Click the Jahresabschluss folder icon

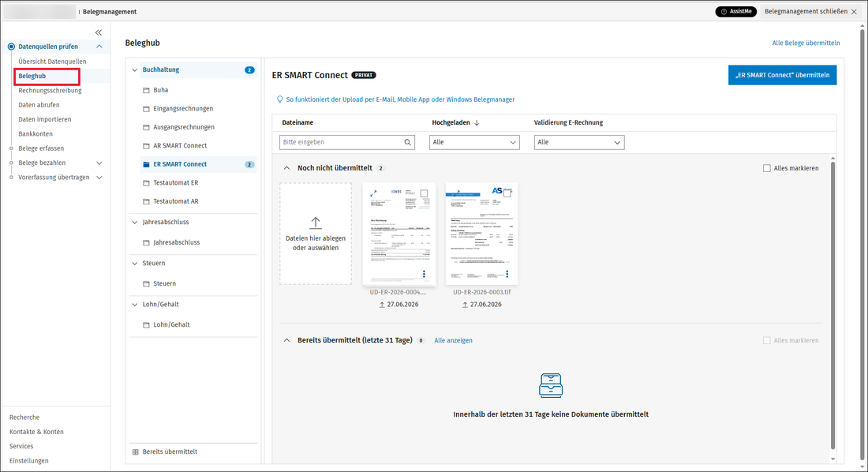point(146,242)
